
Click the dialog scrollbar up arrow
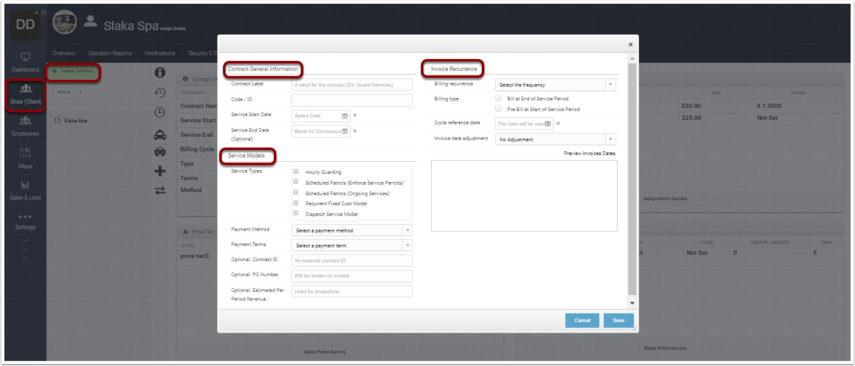tap(632, 58)
